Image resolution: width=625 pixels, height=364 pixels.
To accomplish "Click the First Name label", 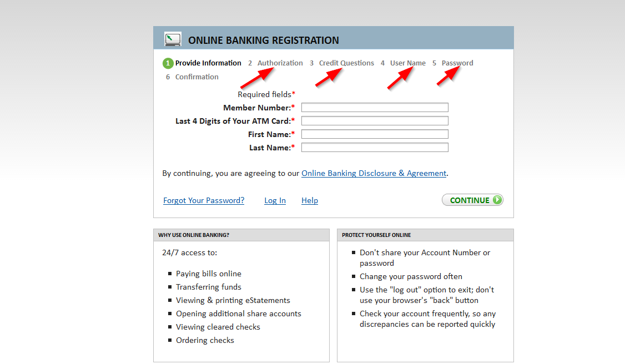I will tap(271, 135).
